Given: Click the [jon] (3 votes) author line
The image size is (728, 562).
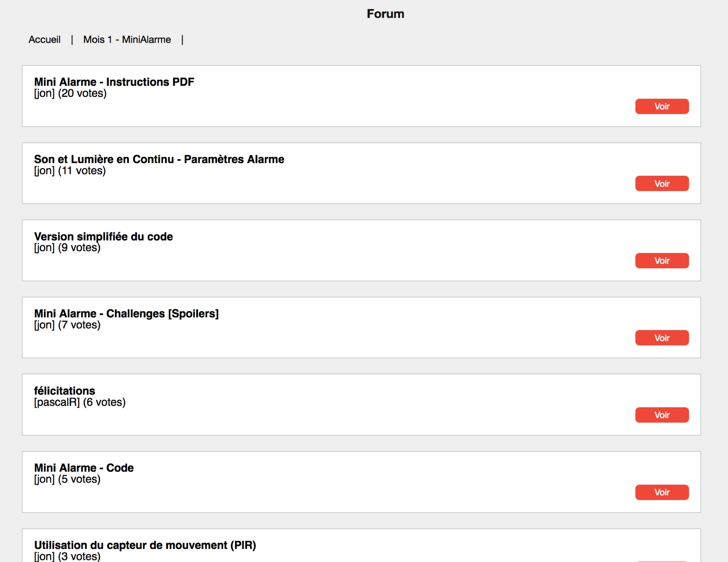Looking at the screenshot, I should (x=67, y=556).
